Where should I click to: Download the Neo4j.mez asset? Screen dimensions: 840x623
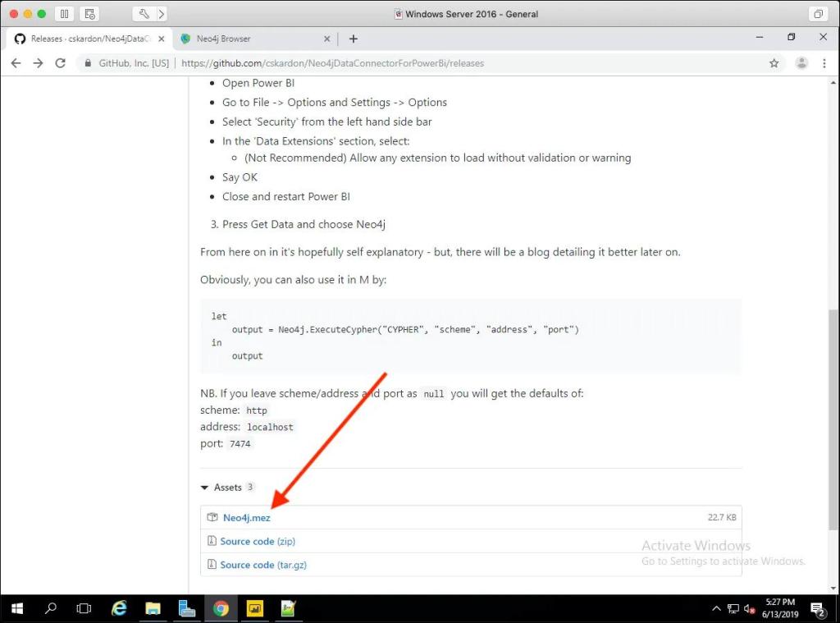coord(246,517)
